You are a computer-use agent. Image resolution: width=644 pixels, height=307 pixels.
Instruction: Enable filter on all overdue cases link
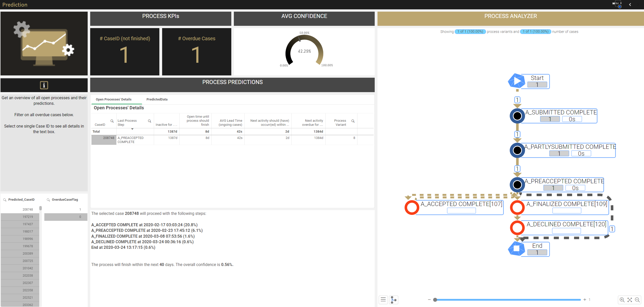pos(44,114)
